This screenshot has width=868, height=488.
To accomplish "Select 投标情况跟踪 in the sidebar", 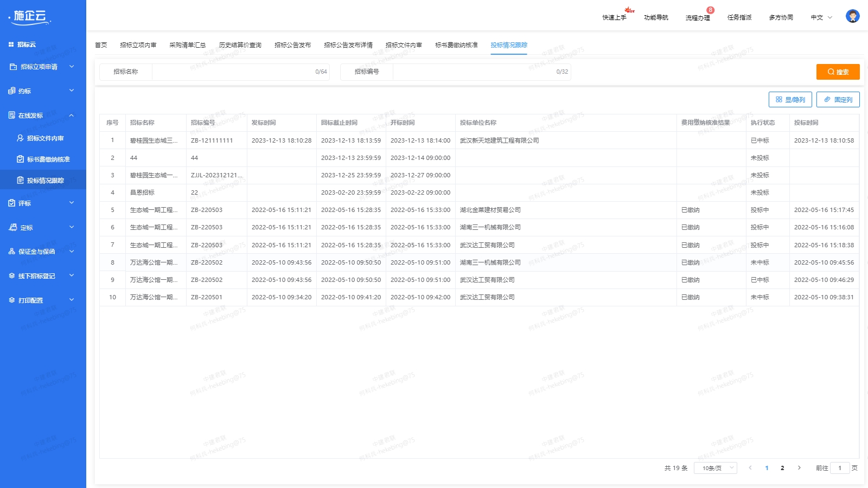I will (45, 181).
